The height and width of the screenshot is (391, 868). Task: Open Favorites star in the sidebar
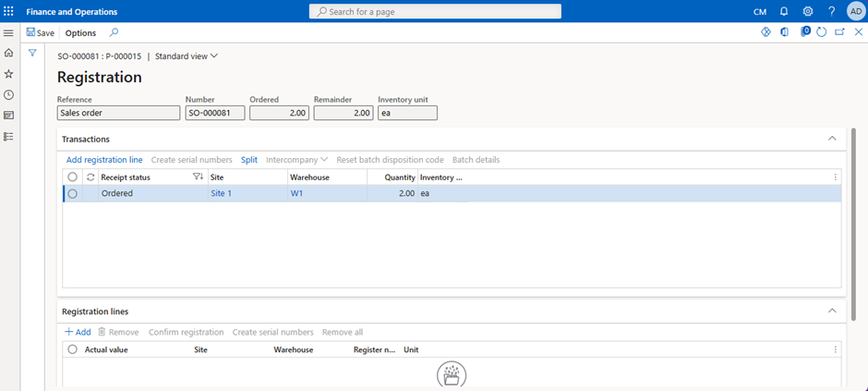(x=8, y=74)
